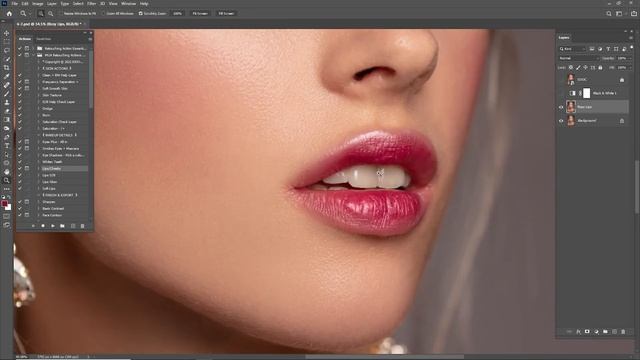The height and width of the screenshot is (360, 640).
Task: Hide the Background layer
Action: click(x=561, y=121)
